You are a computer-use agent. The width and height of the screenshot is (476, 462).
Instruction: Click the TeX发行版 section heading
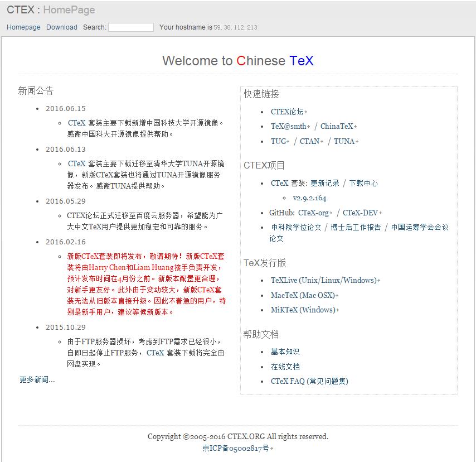265,263
